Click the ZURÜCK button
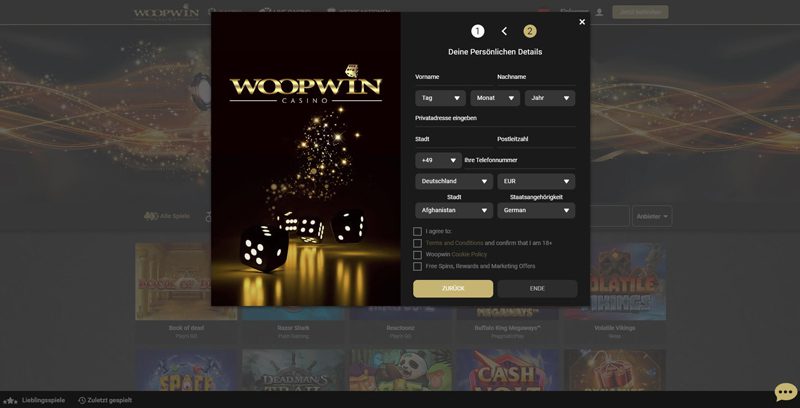Viewport: 800px width, 408px height. 453,289
